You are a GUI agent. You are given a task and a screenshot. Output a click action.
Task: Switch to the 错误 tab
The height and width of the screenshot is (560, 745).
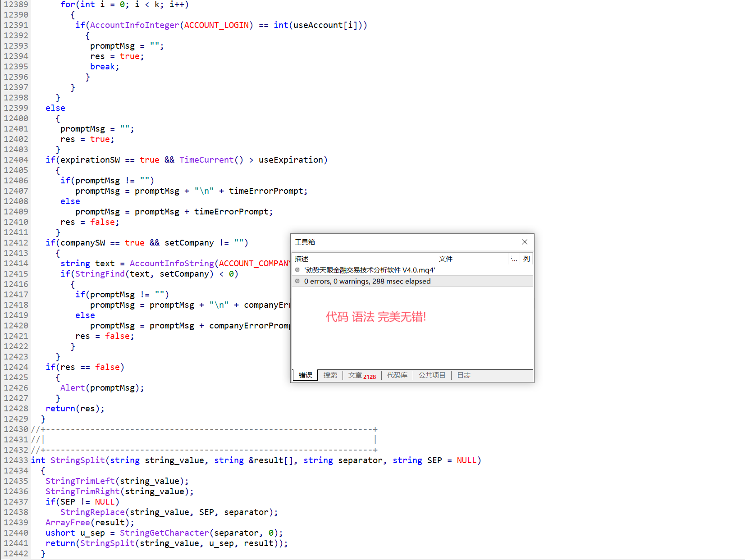(306, 375)
